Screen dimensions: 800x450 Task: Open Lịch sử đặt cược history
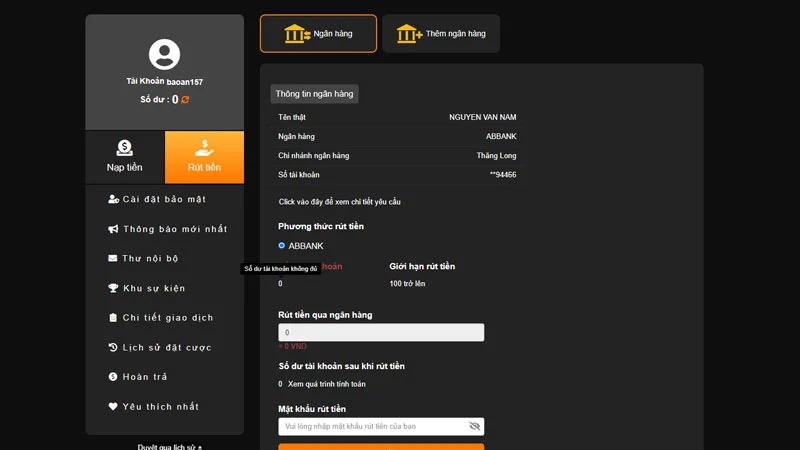166,347
